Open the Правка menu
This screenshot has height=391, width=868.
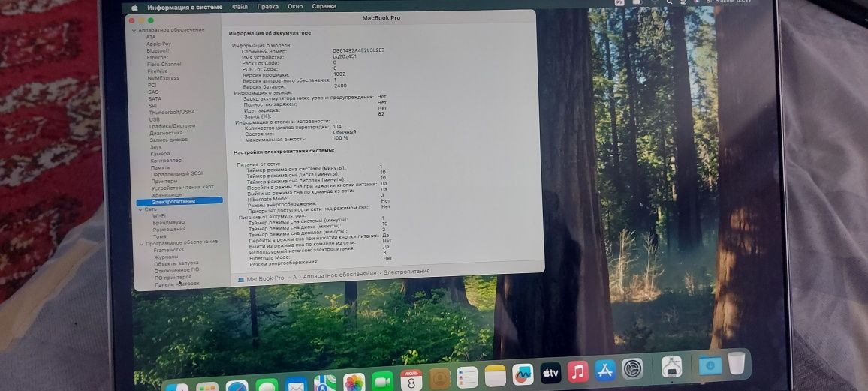268,7
